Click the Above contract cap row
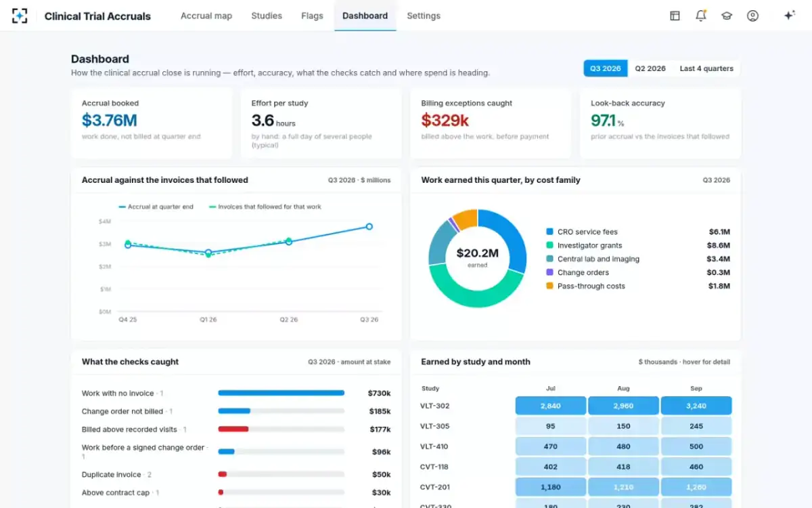Viewport: 812px width, 508px height. pos(236,493)
